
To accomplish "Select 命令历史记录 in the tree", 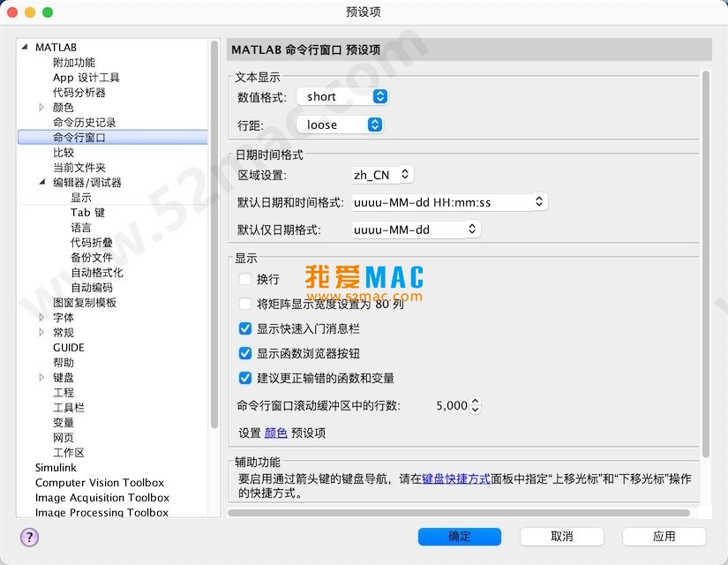I will [84, 122].
